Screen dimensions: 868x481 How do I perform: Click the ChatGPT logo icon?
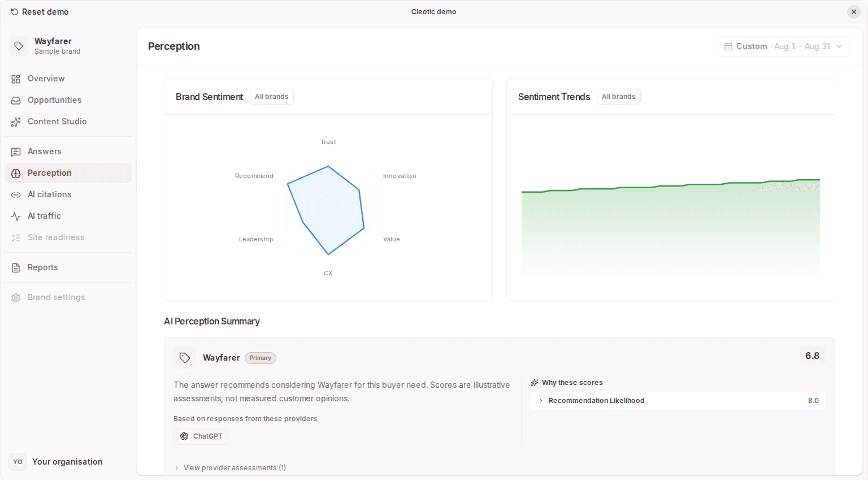[x=184, y=436]
